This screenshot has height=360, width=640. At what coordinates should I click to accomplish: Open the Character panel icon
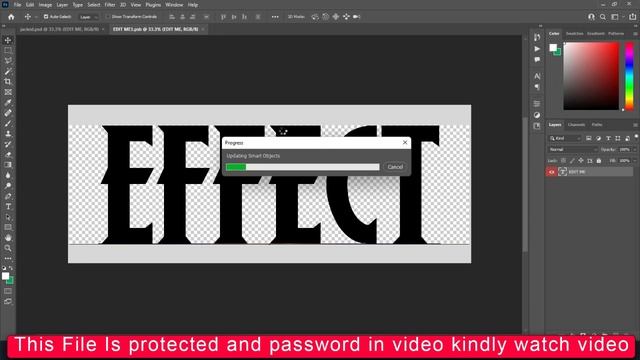[537, 76]
